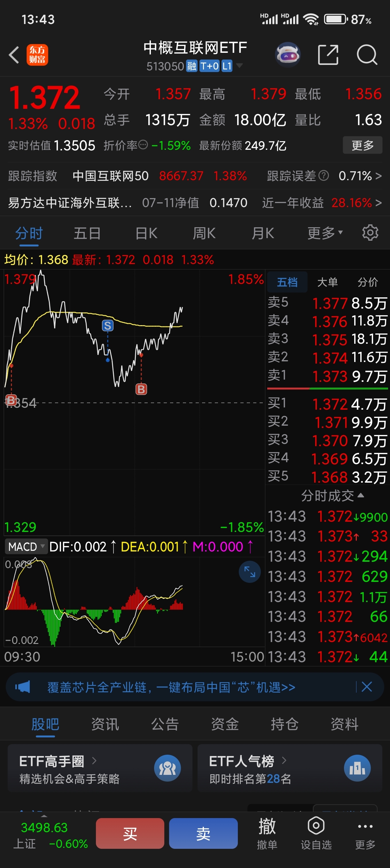The image size is (390, 868).
Task: Expand the 近一年收益 28.16% chevron
Action: [378, 203]
